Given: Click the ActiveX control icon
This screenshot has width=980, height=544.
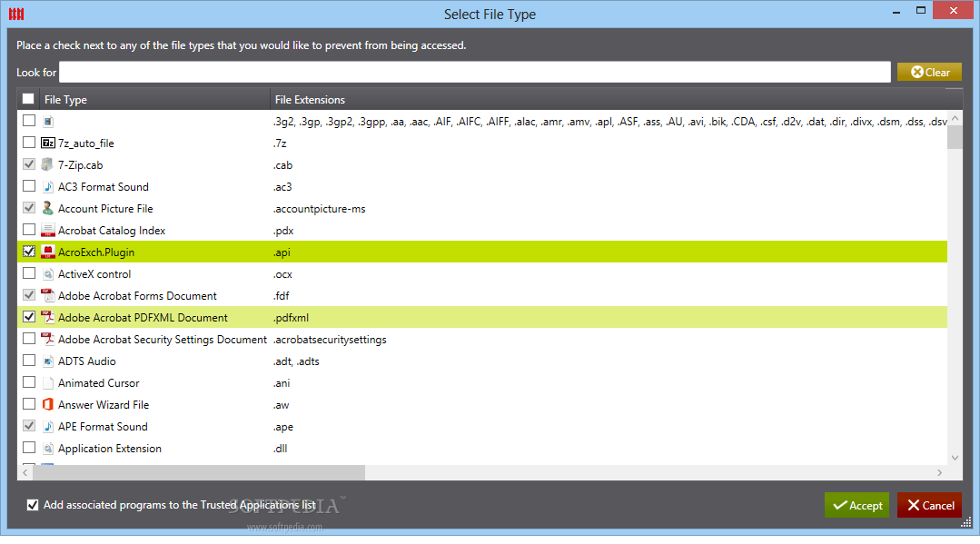Looking at the screenshot, I should [x=48, y=274].
